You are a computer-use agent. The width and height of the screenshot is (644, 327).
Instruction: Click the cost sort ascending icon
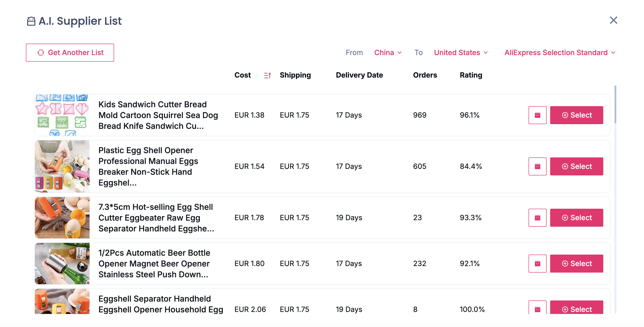coord(267,75)
